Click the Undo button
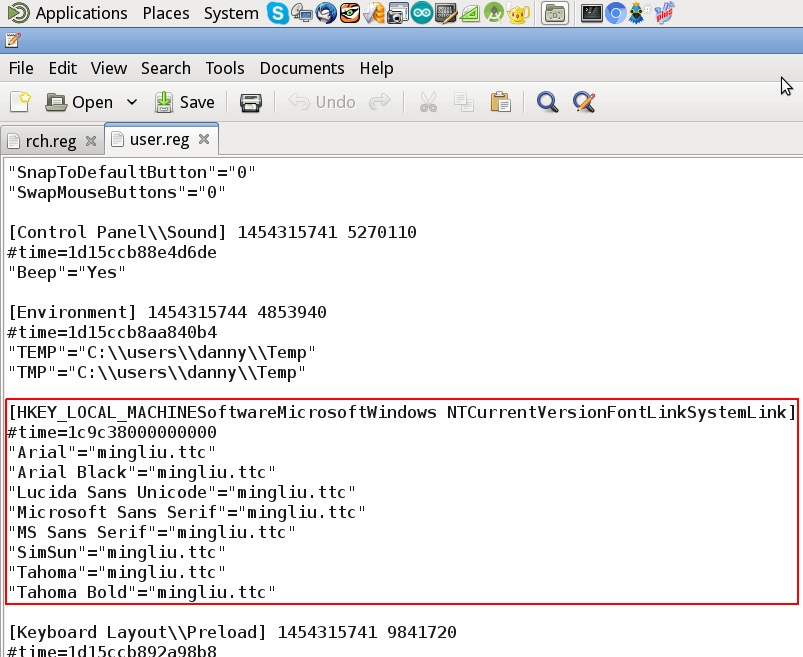 (323, 102)
